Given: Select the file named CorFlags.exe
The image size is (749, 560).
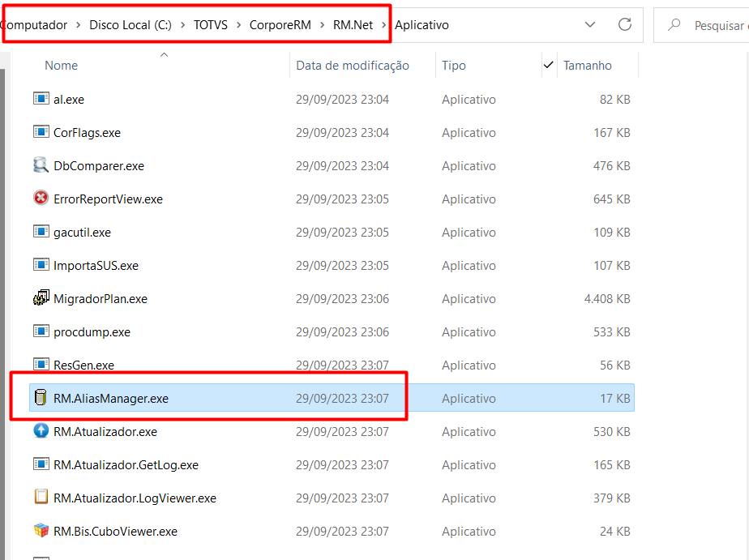Looking at the screenshot, I should click(87, 133).
